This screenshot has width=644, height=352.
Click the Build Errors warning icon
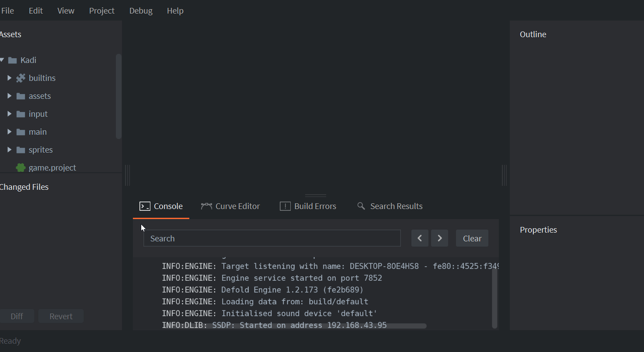click(x=285, y=206)
